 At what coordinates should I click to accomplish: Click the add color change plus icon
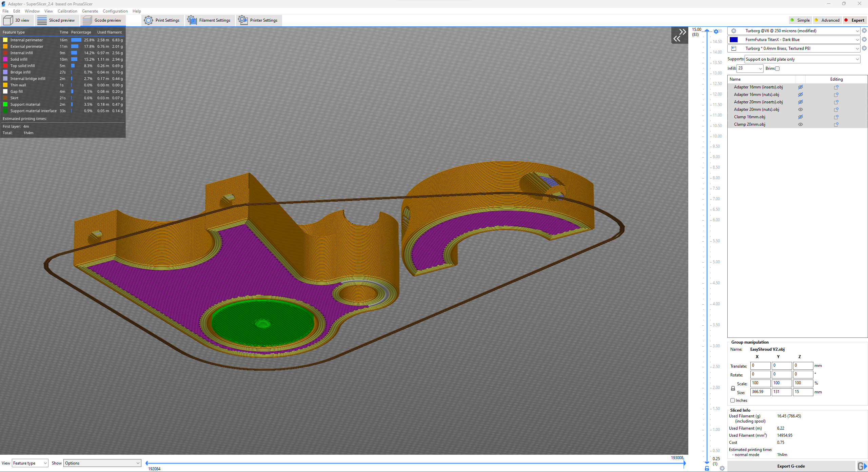[x=716, y=32]
